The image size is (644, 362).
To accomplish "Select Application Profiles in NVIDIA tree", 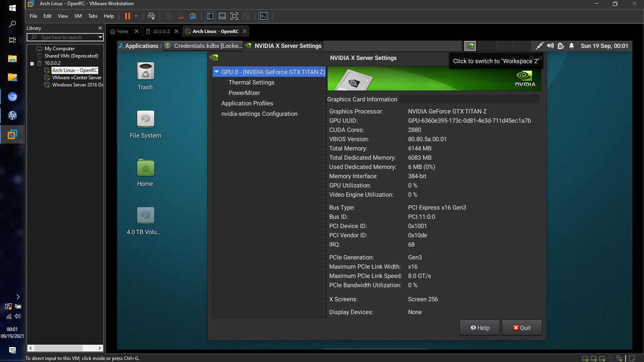I will pos(247,103).
